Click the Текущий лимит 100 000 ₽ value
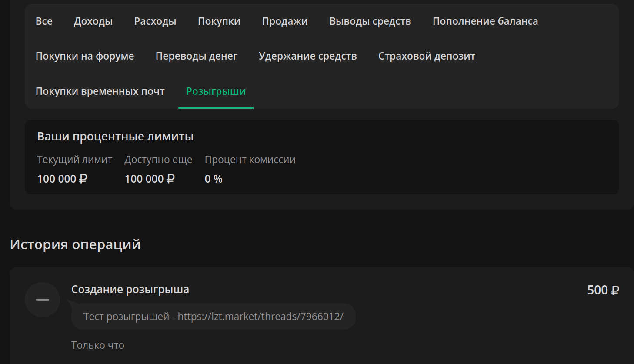 (x=62, y=179)
